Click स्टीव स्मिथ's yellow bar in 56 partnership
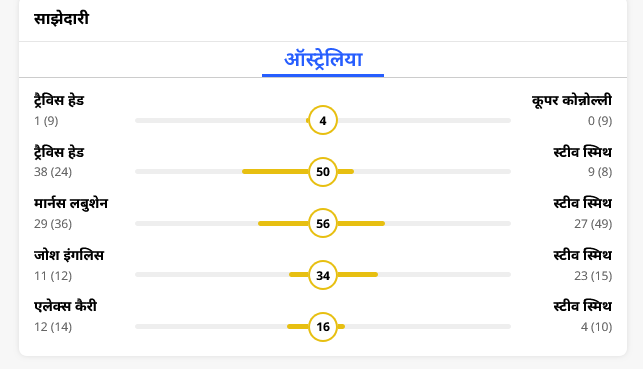Screen dimensions: 643x369 click(361, 223)
